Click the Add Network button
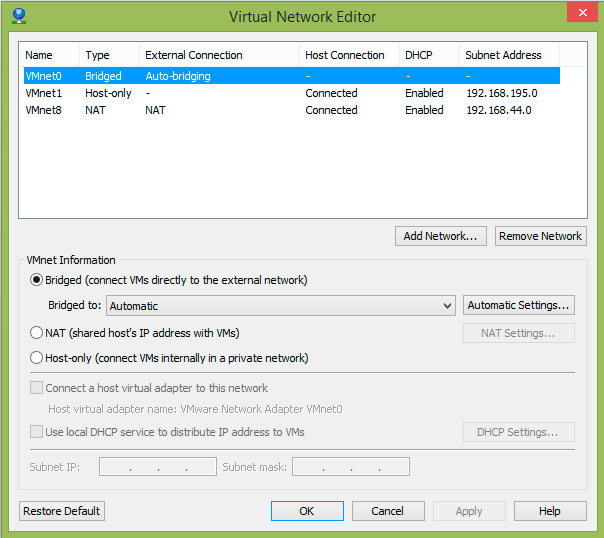The width and height of the screenshot is (604, 538). (442, 236)
